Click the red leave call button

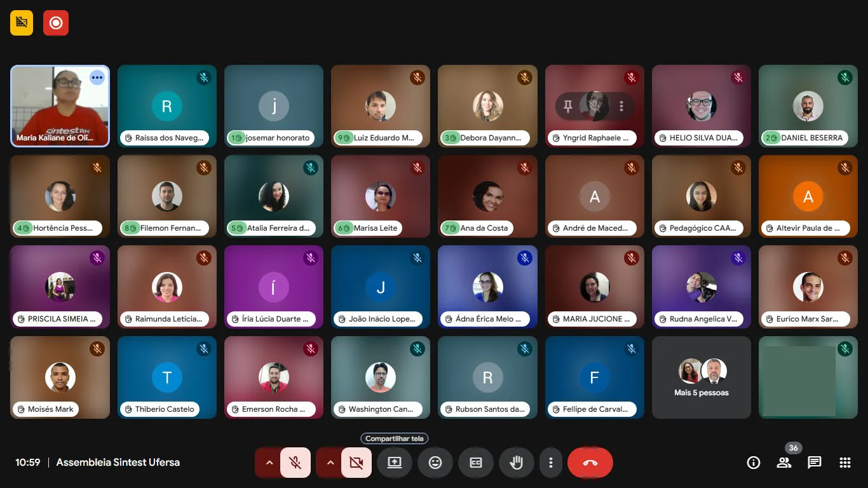[590, 463]
